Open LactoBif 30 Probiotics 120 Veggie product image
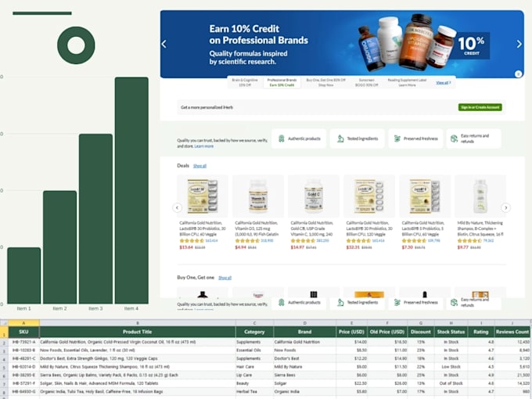Image resolution: width=532 pixels, height=399 pixels. click(x=369, y=196)
